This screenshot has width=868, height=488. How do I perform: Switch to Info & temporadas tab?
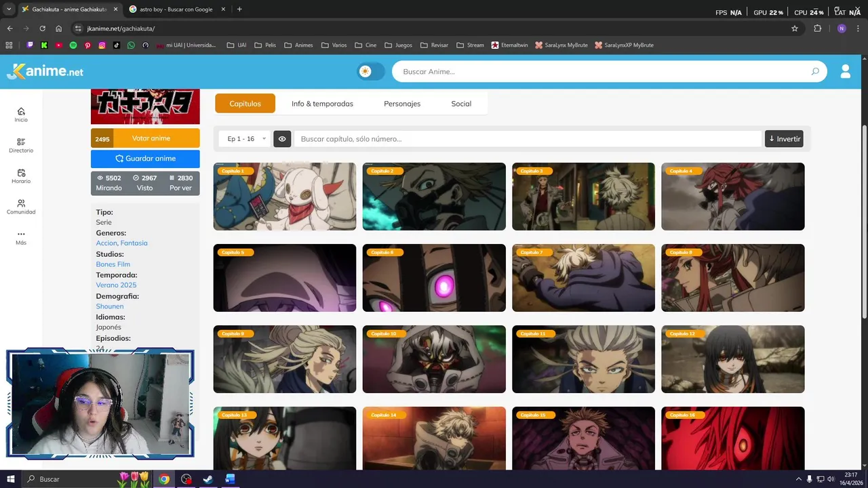click(322, 104)
